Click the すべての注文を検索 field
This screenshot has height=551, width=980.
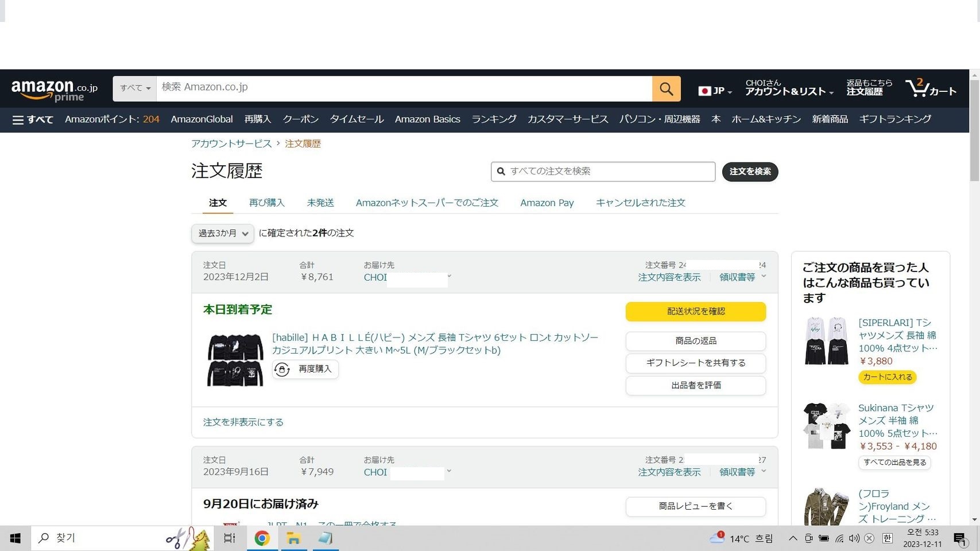click(603, 172)
